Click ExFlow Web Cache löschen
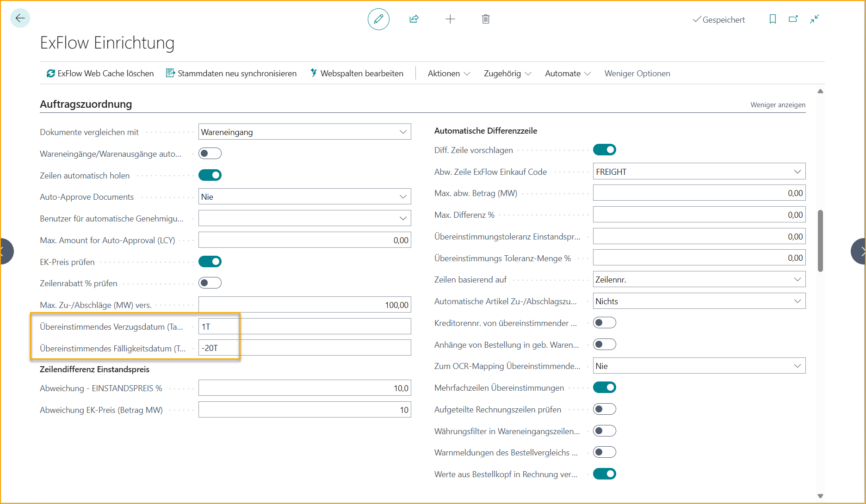Screen dimensions: 866x504 [x=100, y=74]
